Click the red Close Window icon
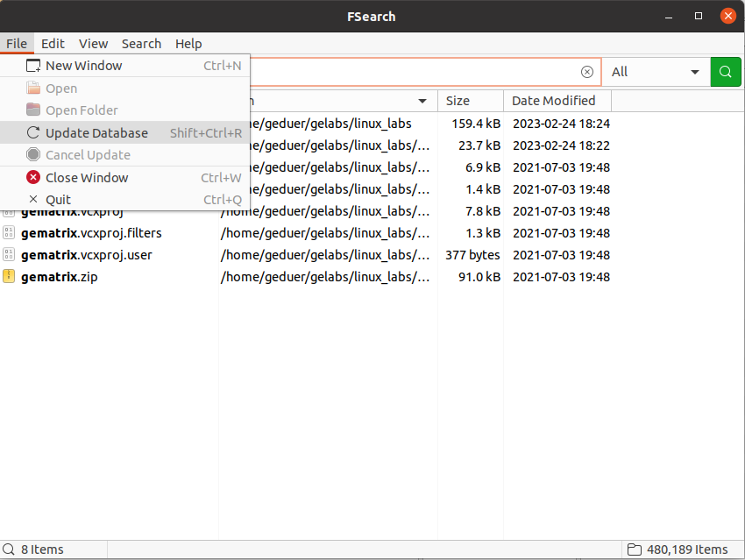This screenshot has width=745, height=560. (x=33, y=178)
